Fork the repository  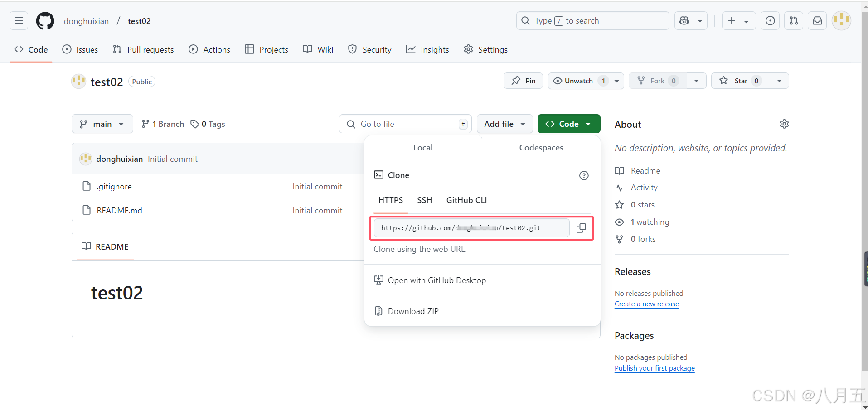[658, 81]
